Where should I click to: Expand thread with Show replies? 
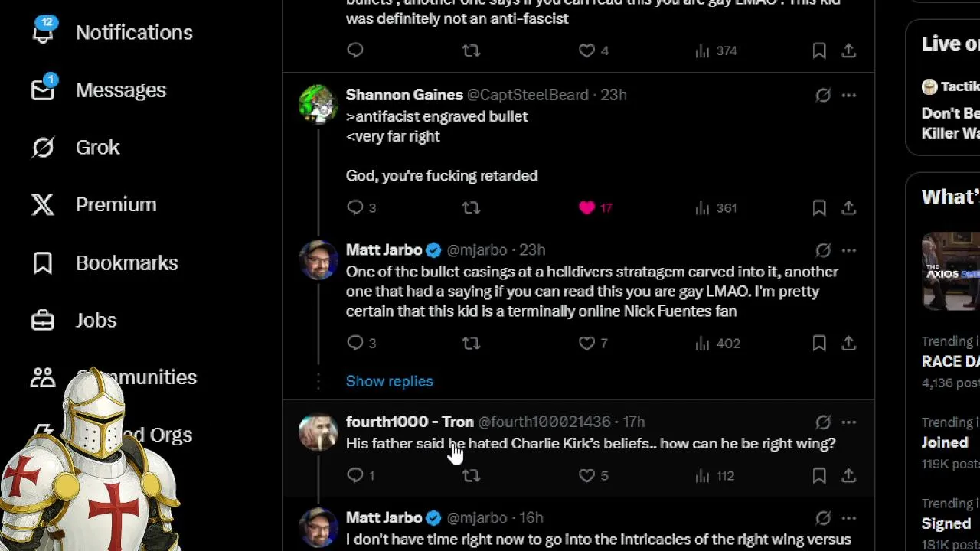389,381
